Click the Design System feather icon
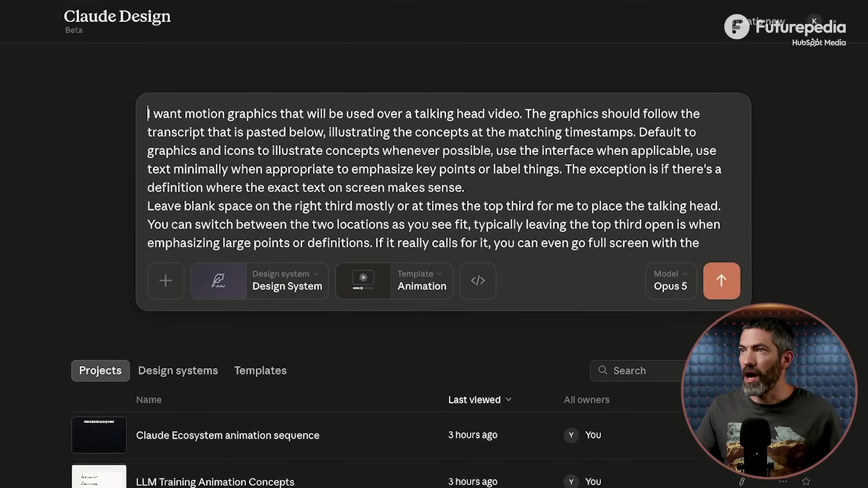868x488 pixels. point(218,281)
